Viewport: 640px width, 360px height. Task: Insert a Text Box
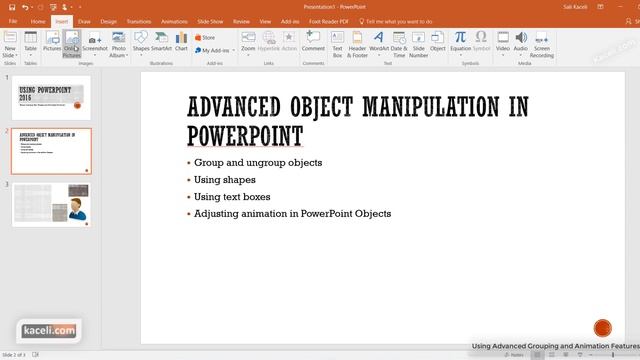[337, 44]
